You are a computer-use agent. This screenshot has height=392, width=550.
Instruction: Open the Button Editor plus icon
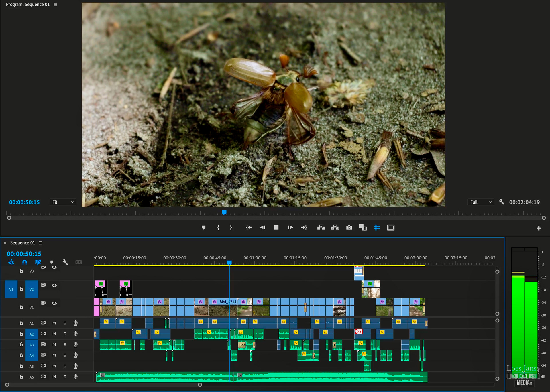click(539, 228)
